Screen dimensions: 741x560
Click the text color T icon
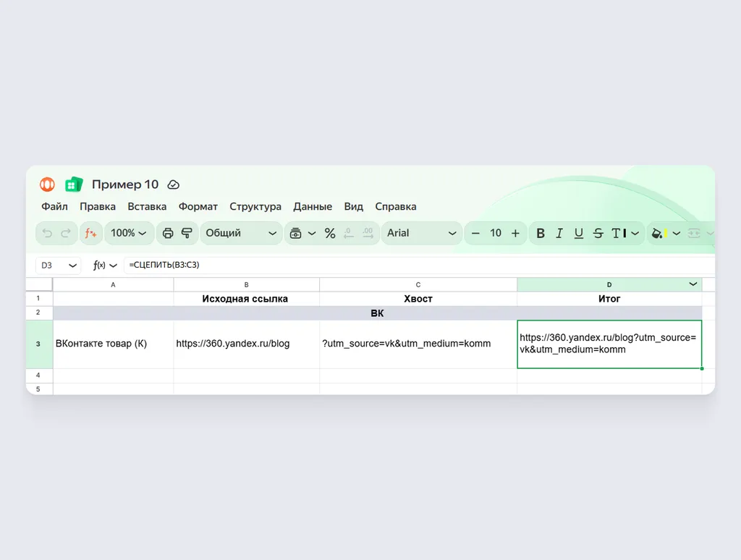619,233
